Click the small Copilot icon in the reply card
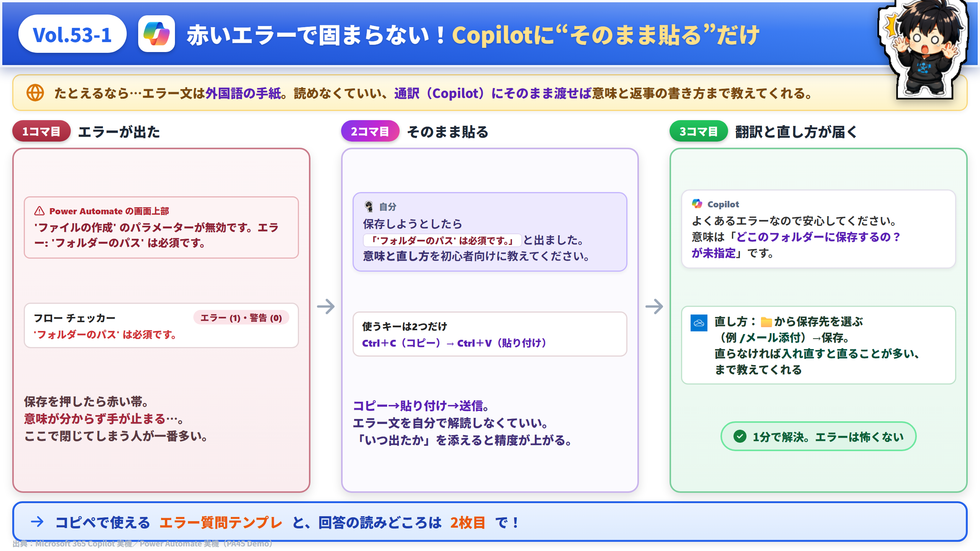 [x=697, y=204]
